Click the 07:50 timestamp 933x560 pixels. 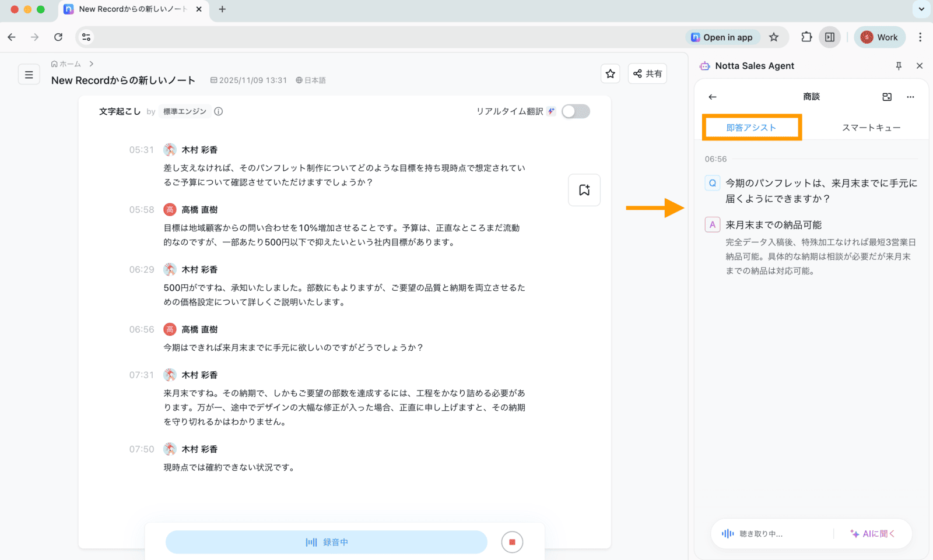pyautogui.click(x=142, y=449)
